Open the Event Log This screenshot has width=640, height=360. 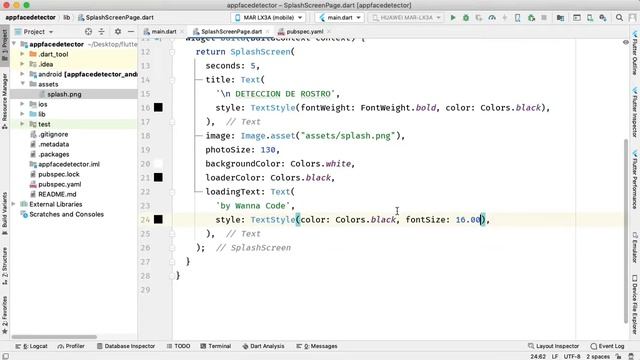click(607, 346)
